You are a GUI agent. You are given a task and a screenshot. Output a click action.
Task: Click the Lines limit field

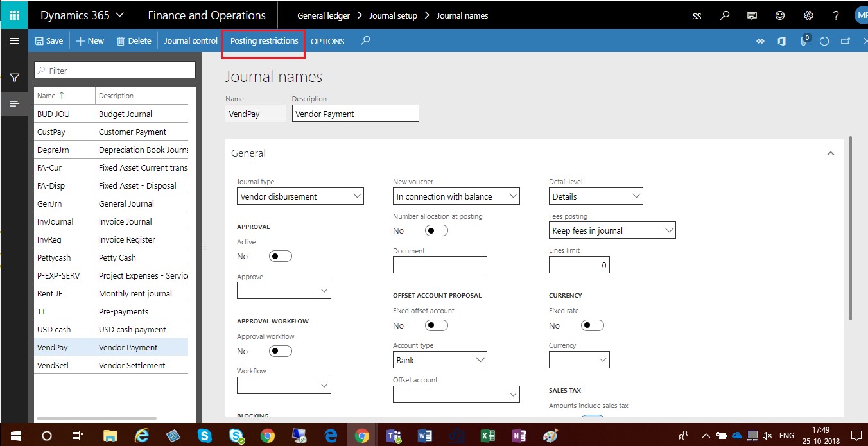coord(579,264)
